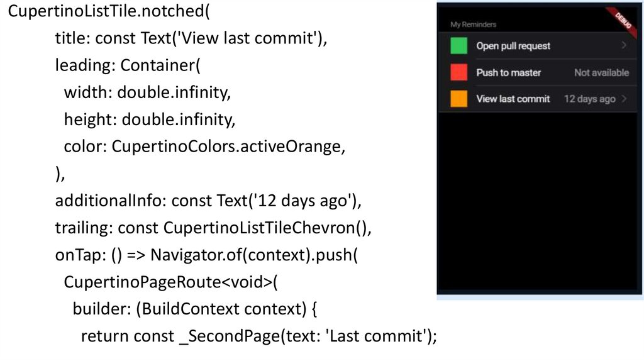Click the CupertinoColors.activeOrange code line
Screen dimensions: 644x361
coord(204,147)
